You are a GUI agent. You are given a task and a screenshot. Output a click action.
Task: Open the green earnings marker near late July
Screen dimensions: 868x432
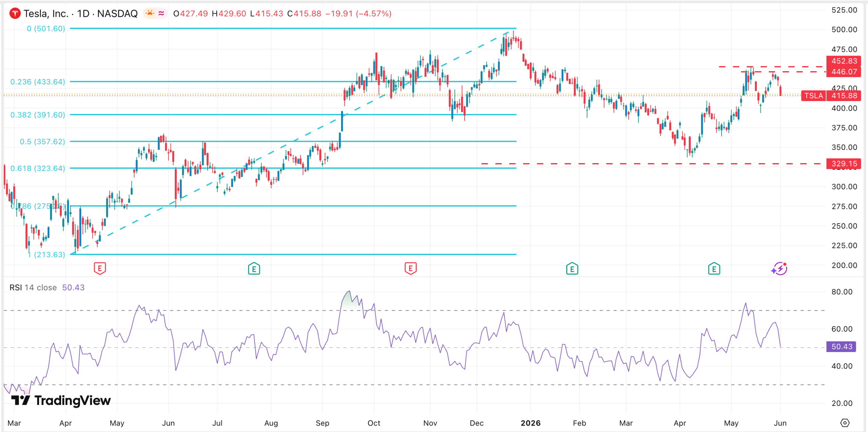254,269
